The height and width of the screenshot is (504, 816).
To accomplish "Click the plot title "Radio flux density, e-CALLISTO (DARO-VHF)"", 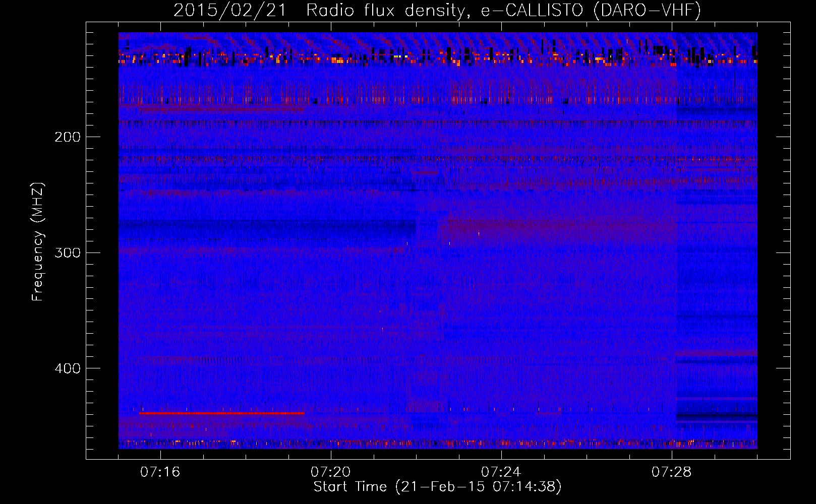I will 503,10.
